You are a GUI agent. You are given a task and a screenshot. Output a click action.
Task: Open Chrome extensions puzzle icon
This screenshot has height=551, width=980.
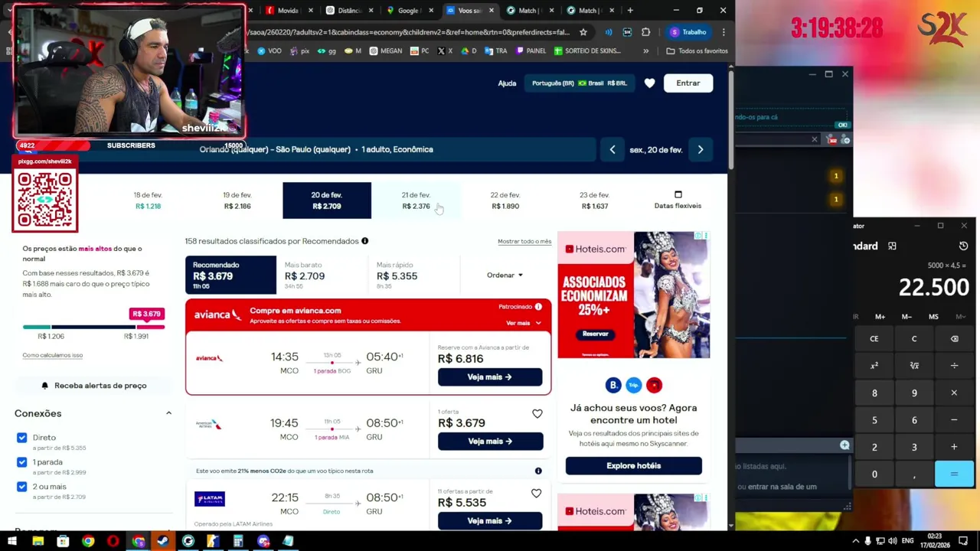click(645, 32)
